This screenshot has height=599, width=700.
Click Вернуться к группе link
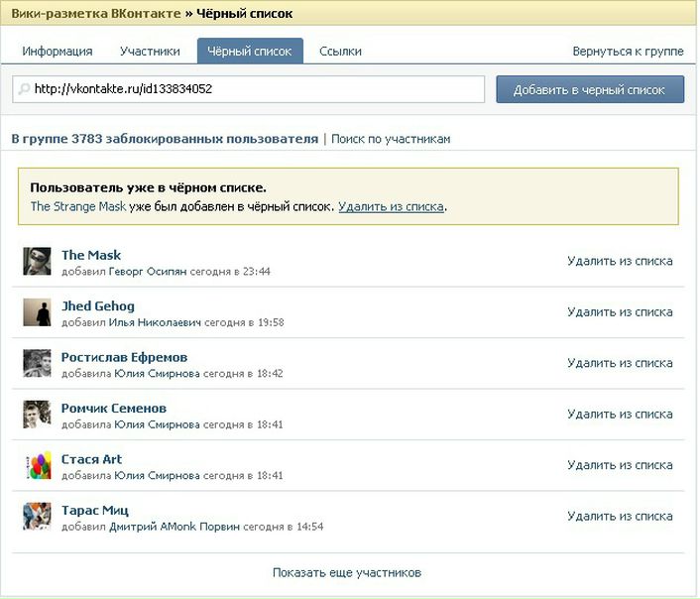click(628, 52)
